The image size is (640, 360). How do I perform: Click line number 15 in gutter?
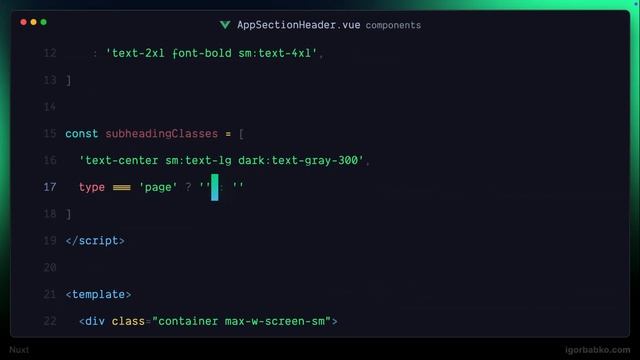[50, 133]
